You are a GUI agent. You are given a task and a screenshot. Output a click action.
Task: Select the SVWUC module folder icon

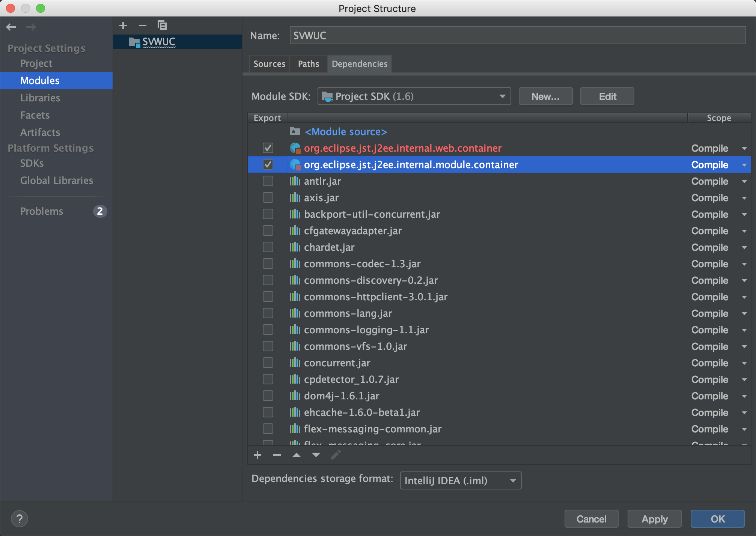[x=134, y=42]
